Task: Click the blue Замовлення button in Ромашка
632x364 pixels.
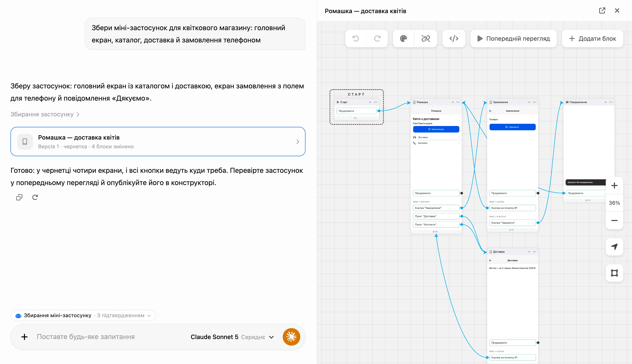Action: [x=436, y=129]
